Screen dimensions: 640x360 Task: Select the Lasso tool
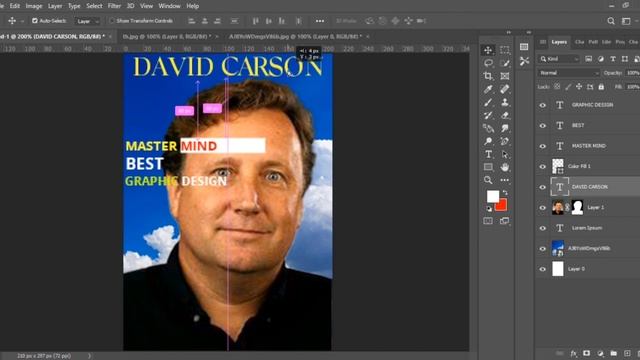click(488, 63)
